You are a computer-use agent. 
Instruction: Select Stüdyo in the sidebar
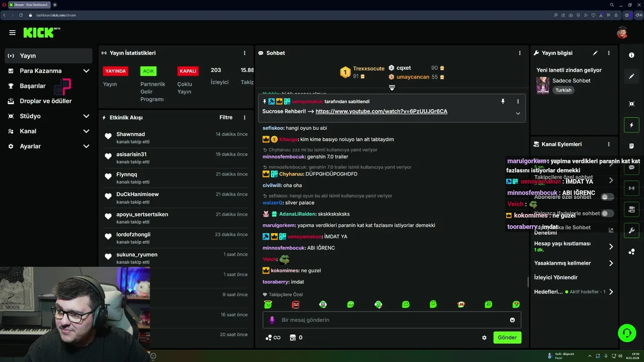click(30, 116)
